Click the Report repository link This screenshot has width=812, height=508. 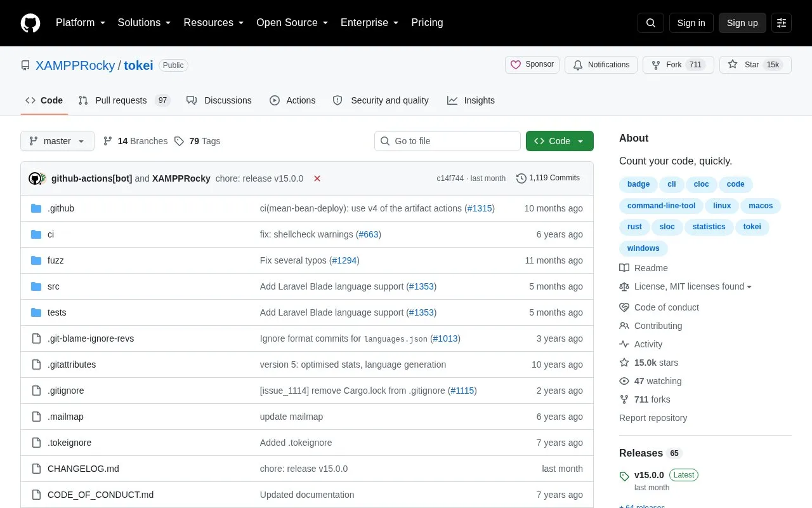[653, 418]
